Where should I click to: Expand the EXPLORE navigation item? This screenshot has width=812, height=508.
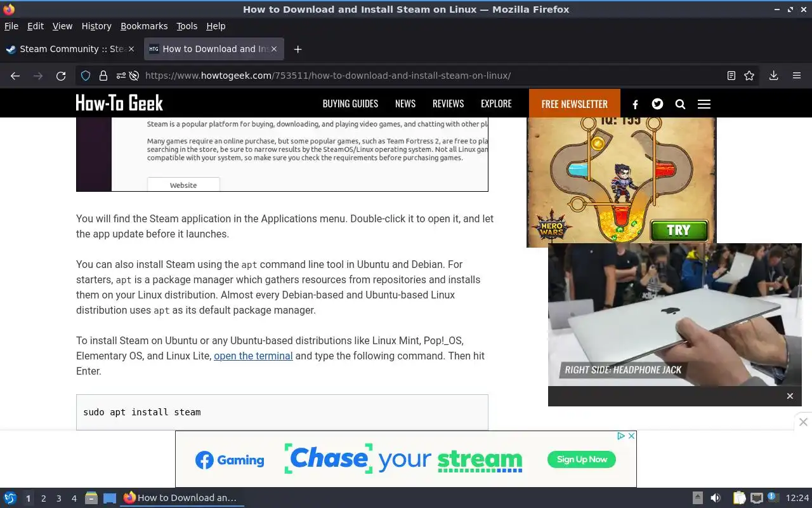point(496,104)
